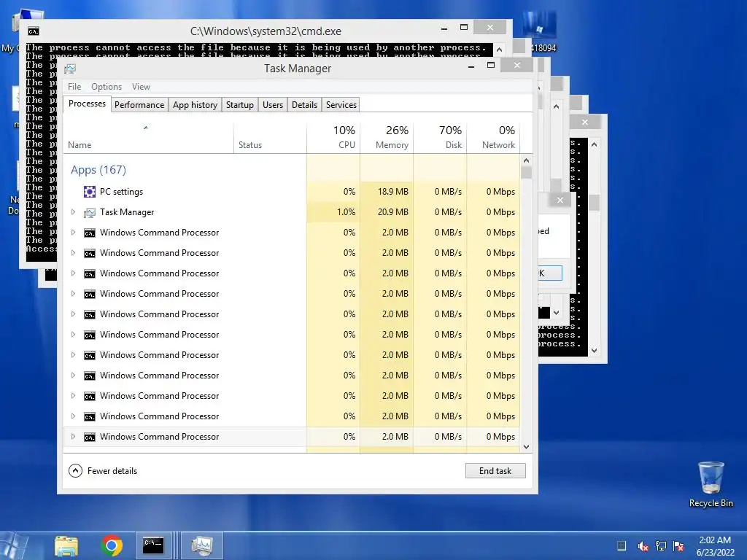Screen dimensions: 747x560
Task: Sort processes by Memory column
Action: pos(387,138)
